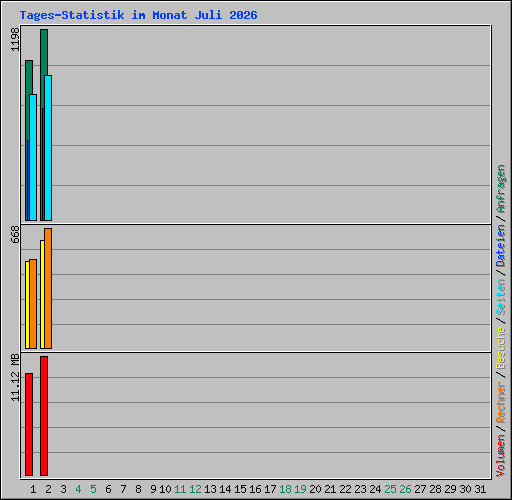This screenshot has height=500, width=512.
Task: Click the orange Rechner bar for day 1
Action: 33,304
